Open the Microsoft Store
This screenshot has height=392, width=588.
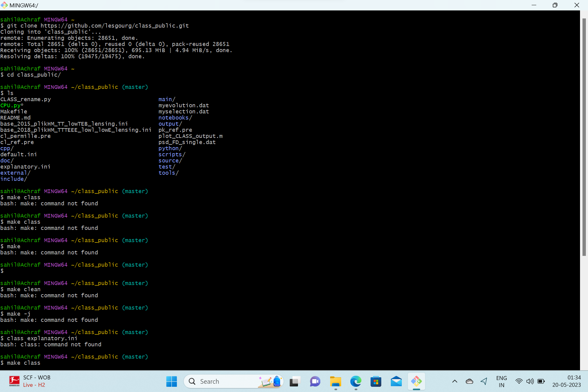pyautogui.click(x=376, y=381)
